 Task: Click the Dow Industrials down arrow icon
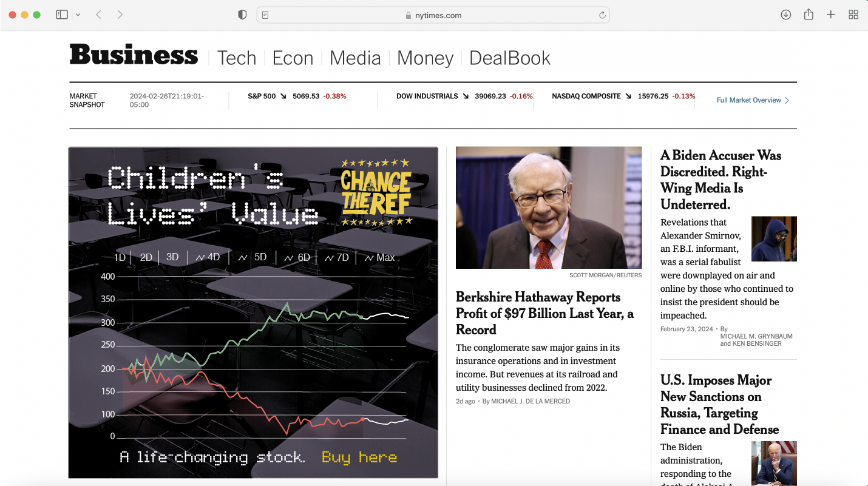[466, 96]
